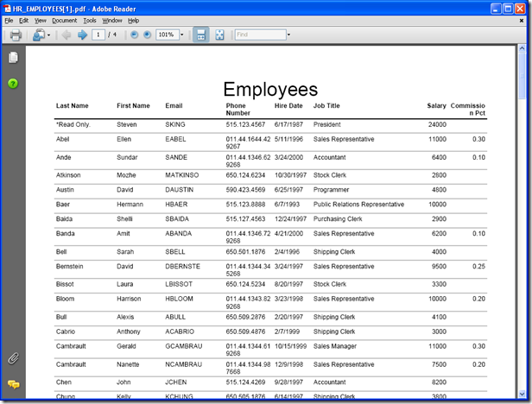Click the vertical scrollbar thumb
The image size is (532, 404).
pos(522,76)
